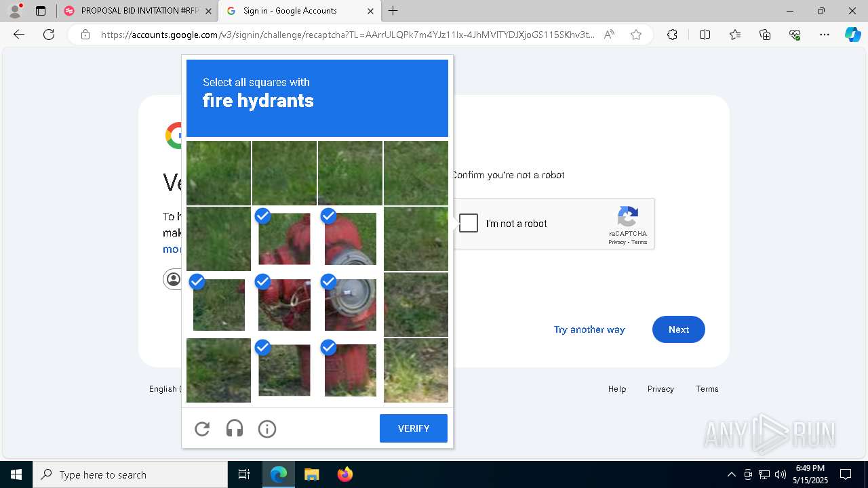Deselect the hydrant chain tile
This screenshot has width=868, height=488.
tap(284, 304)
